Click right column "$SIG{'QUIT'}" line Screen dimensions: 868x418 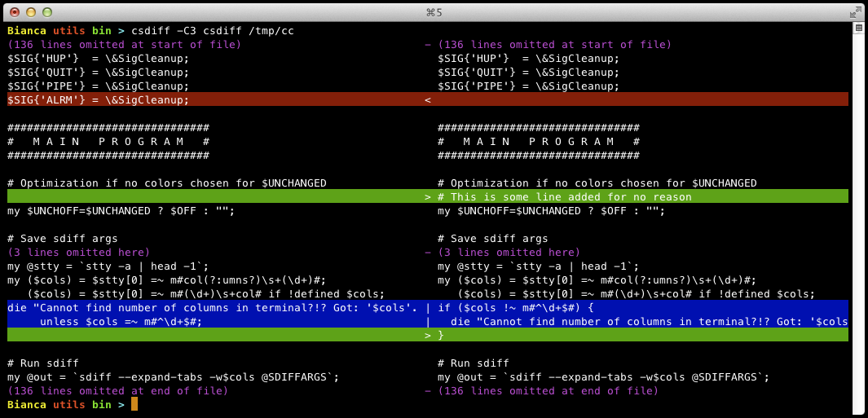pyautogui.click(x=529, y=73)
